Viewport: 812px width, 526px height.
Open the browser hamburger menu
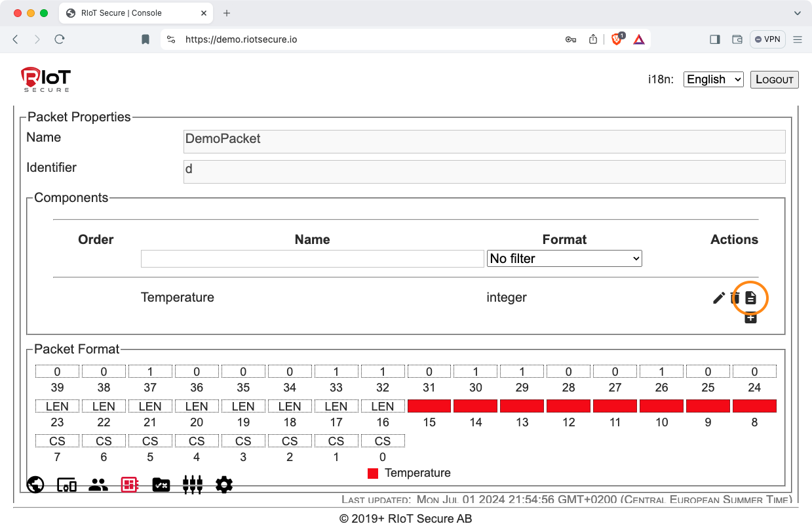(798, 39)
